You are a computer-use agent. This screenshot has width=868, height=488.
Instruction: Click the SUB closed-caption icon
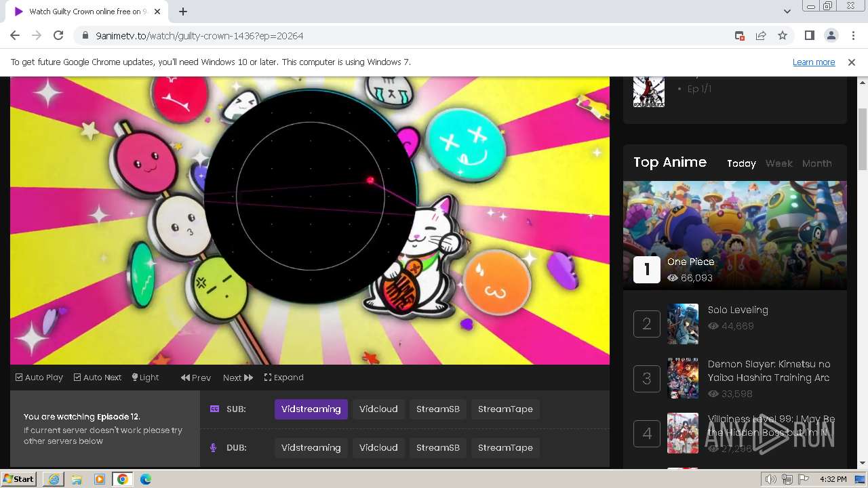coord(214,409)
